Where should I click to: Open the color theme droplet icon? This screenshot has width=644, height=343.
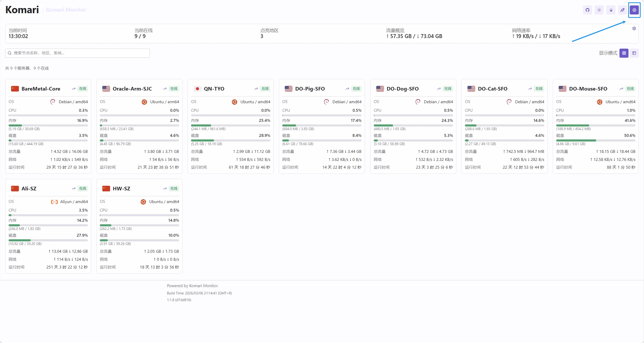click(x=611, y=10)
